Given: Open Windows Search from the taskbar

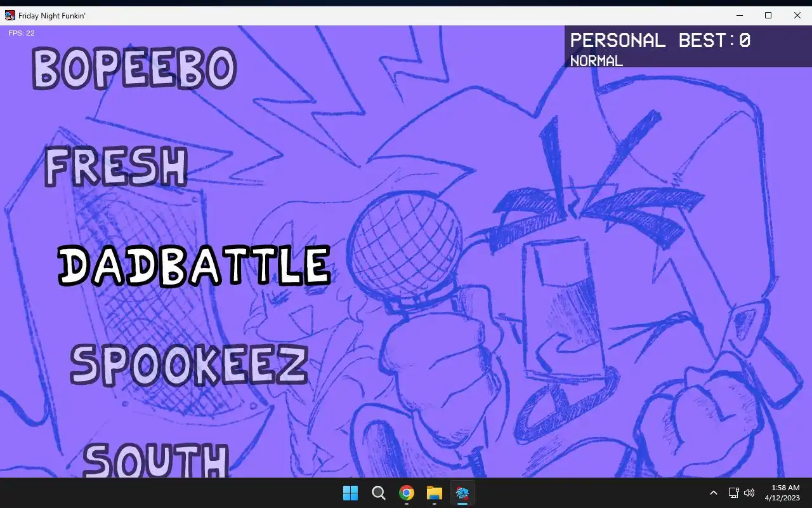Looking at the screenshot, I should point(379,493).
